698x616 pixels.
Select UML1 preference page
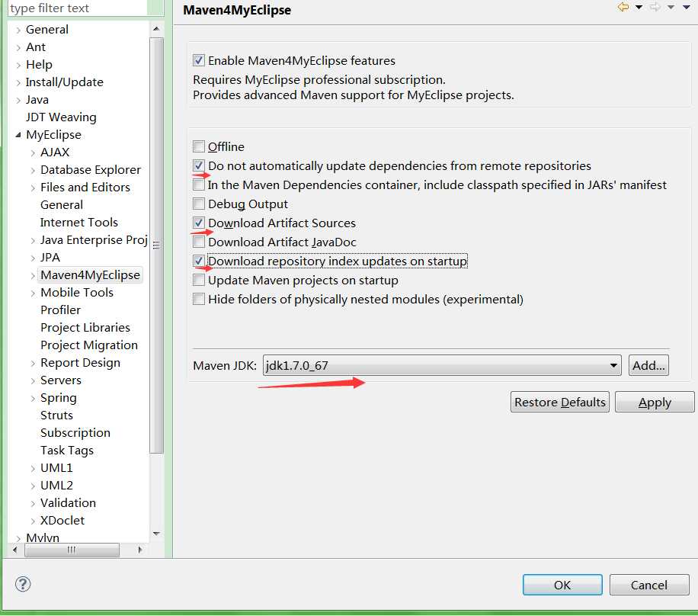pyautogui.click(x=56, y=467)
